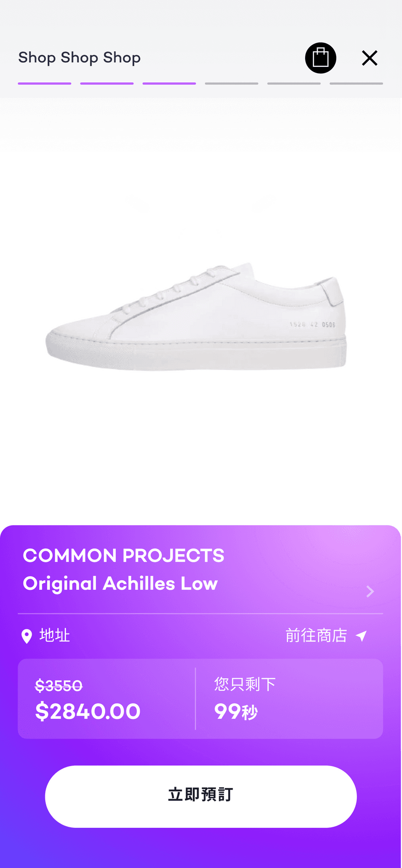The height and width of the screenshot is (868, 402).
Task: Open the shopping bag icon
Action: point(321,58)
